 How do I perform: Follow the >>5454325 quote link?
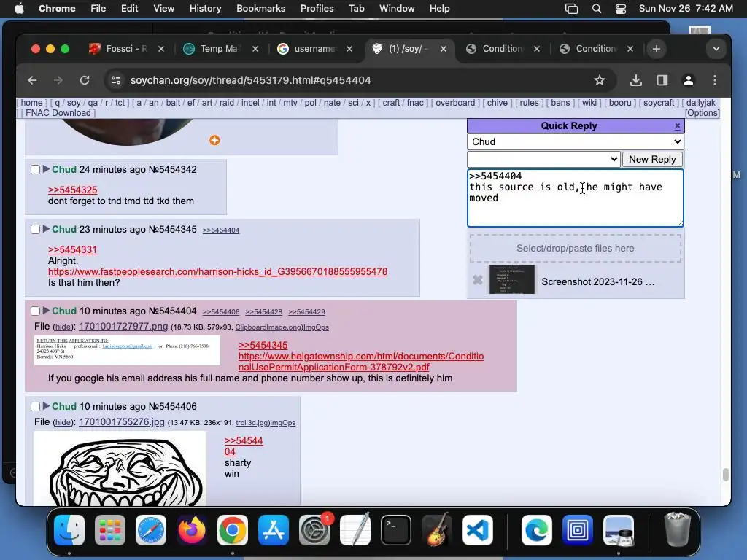72,190
